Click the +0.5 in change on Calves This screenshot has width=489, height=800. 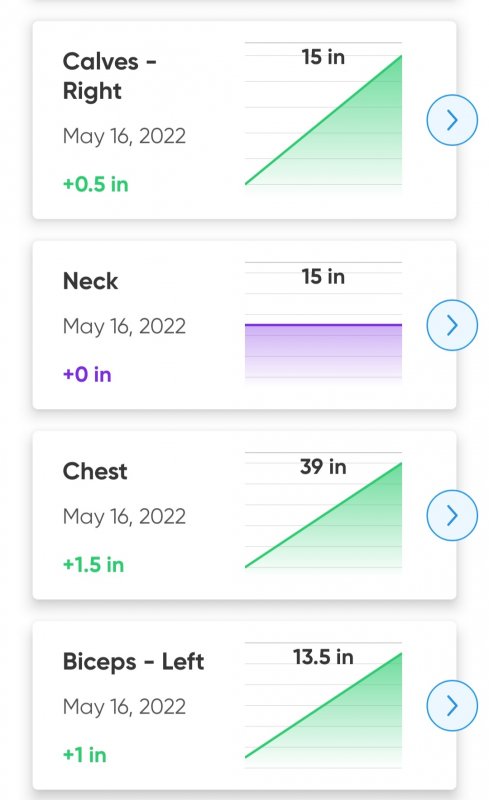click(x=95, y=184)
